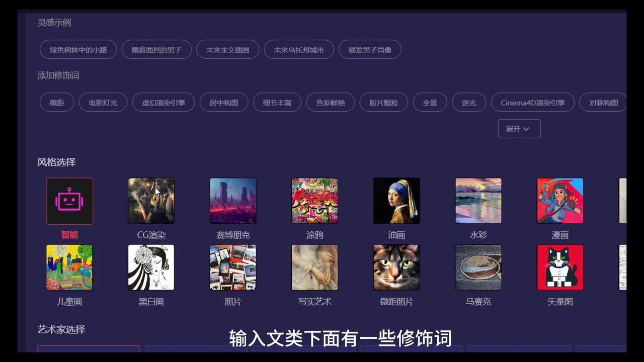Pick the 漫画 comic style
The height and width of the screenshot is (362, 644).
point(560,201)
